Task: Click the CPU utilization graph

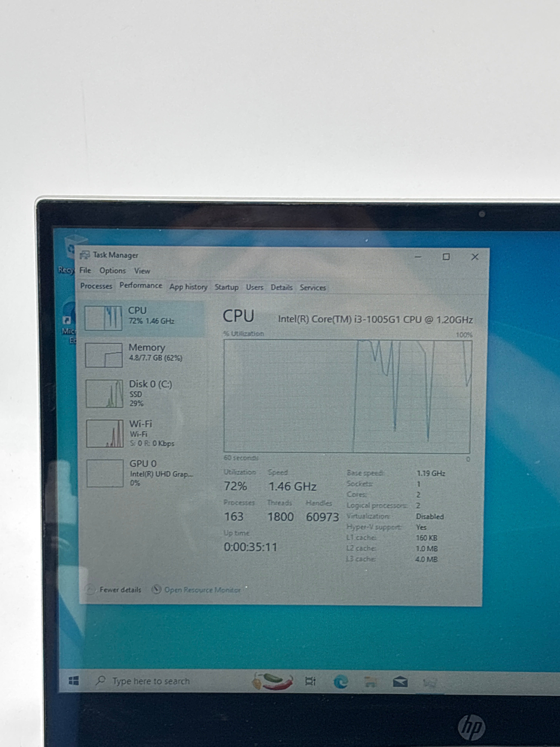Action: [347, 396]
